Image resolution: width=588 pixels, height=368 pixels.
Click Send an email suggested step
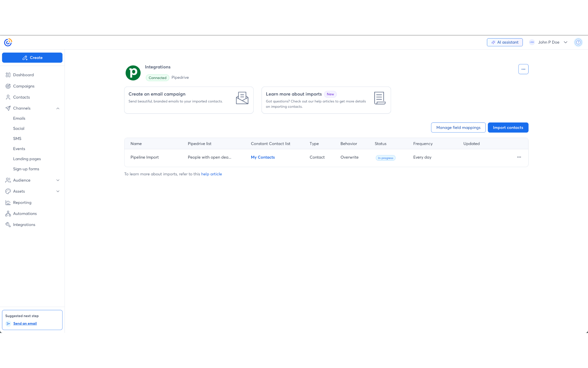(25, 323)
